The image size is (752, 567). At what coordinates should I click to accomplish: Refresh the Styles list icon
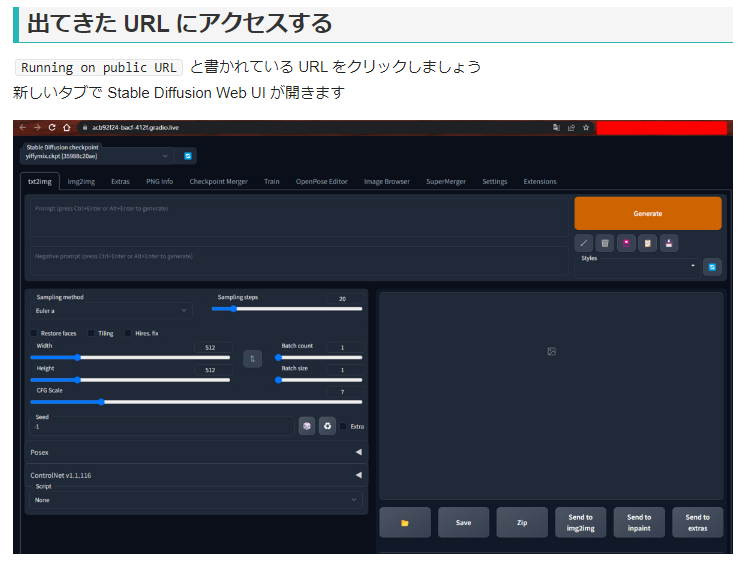[712, 267]
